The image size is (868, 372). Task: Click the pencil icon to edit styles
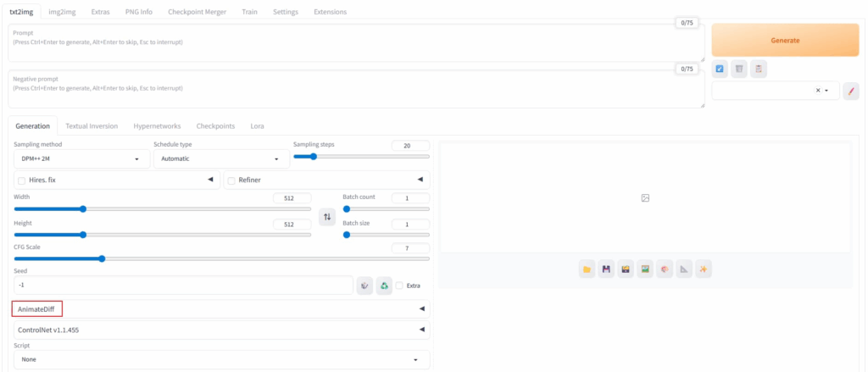(x=851, y=91)
